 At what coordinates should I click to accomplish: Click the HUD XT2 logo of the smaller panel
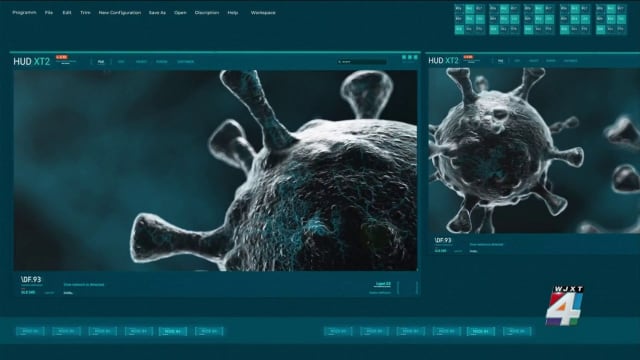tap(443, 61)
